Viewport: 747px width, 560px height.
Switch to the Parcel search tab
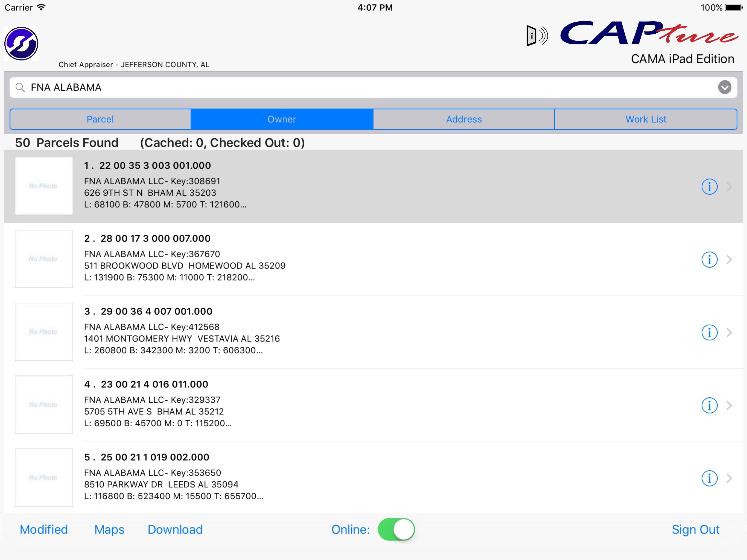[100, 119]
